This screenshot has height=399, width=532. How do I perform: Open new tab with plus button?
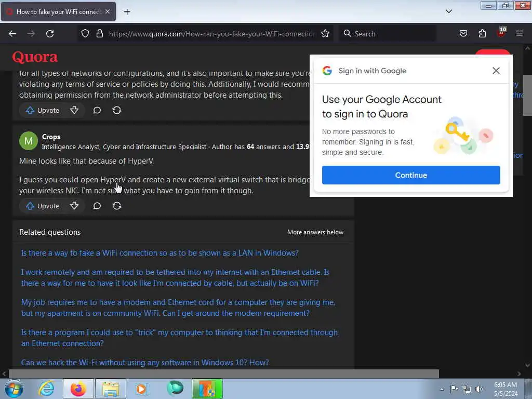pyautogui.click(x=127, y=12)
